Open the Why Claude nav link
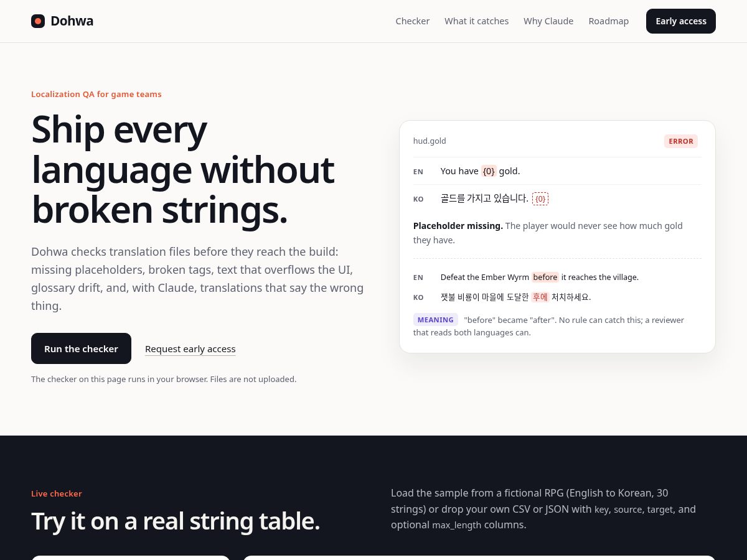The height and width of the screenshot is (560, 747). click(x=548, y=21)
